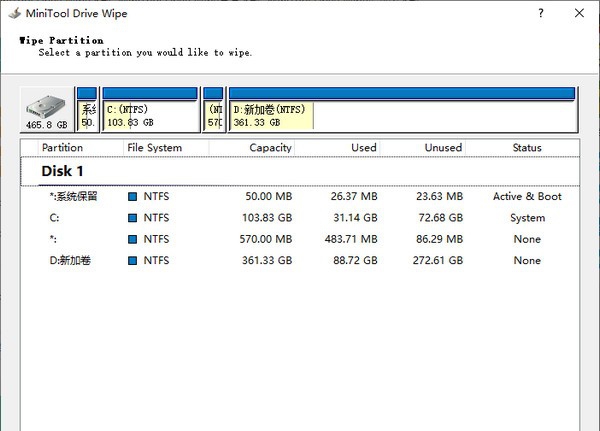Select the Disk 1 group row
The width and height of the screenshot is (600, 431).
pyautogui.click(x=300, y=171)
